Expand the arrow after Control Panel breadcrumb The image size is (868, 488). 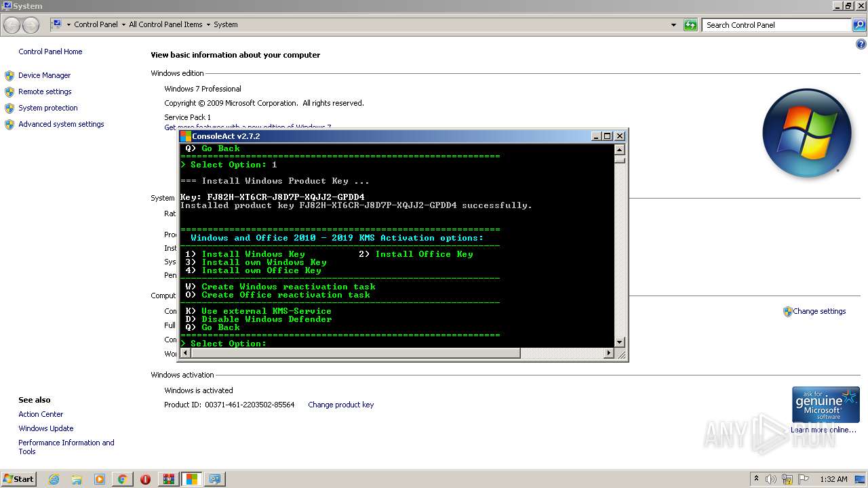point(123,24)
